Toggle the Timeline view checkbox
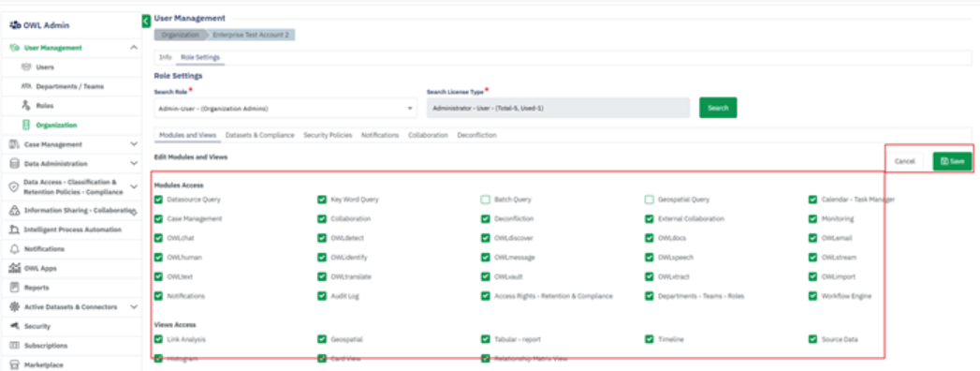This screenshot has width=980, height=371. pos(649,339)
